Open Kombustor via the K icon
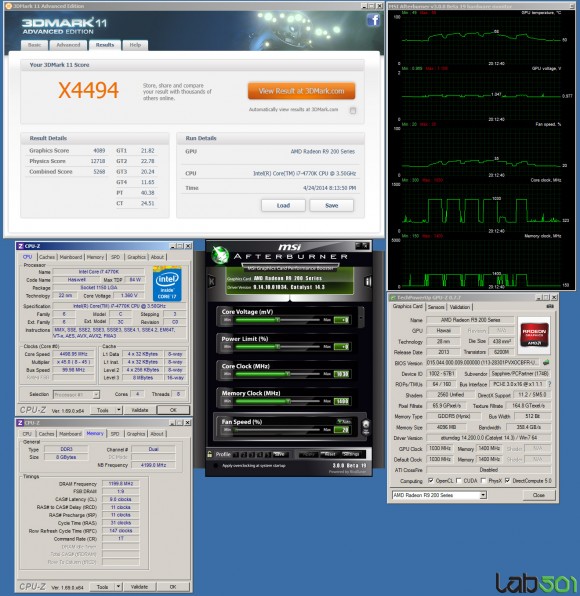Image resolution: width=580 pixels, height=596 pixels. [x=212, y=281]
